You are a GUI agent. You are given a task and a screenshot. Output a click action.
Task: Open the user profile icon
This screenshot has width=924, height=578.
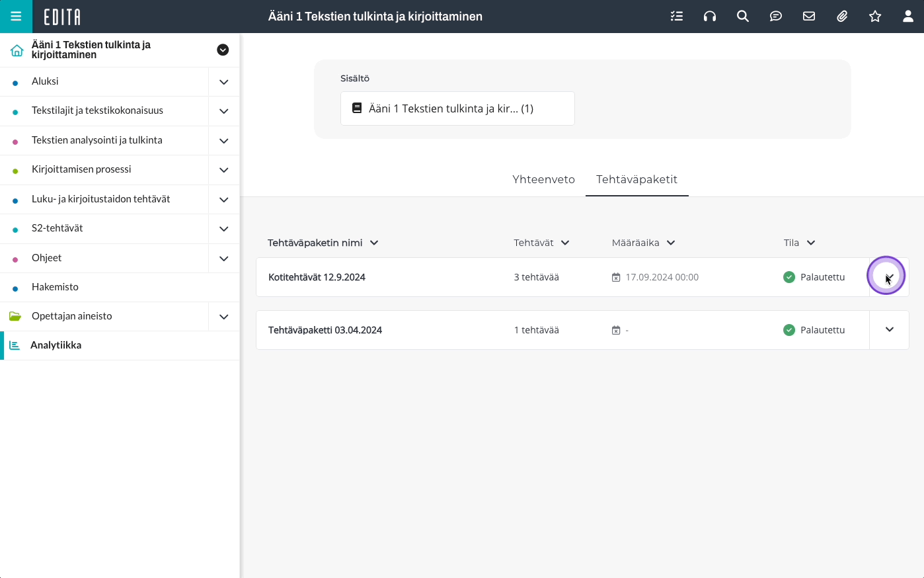point(908,17)
